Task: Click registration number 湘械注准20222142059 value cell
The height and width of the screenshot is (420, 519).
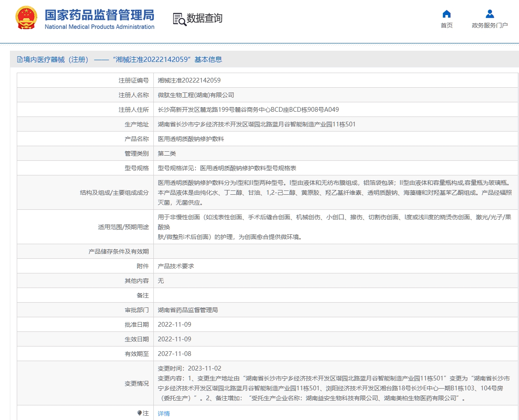Action: pos(189,80)
